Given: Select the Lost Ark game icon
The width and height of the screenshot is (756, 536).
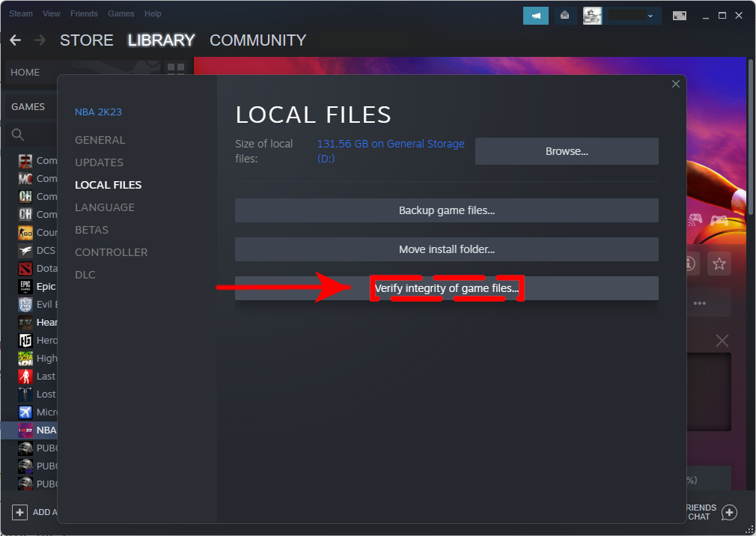Looking at the screenshot, I should [x=25, y=395].
